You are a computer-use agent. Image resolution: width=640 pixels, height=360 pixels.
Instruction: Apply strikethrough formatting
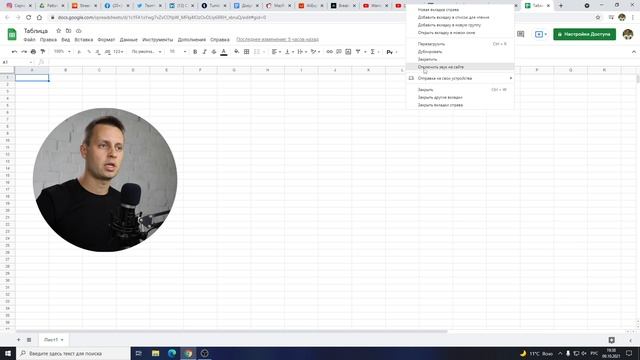214,52
